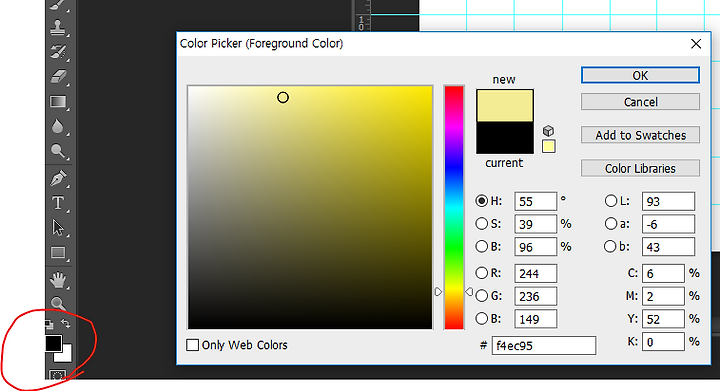Select the R red radio button

click(481, 273)
